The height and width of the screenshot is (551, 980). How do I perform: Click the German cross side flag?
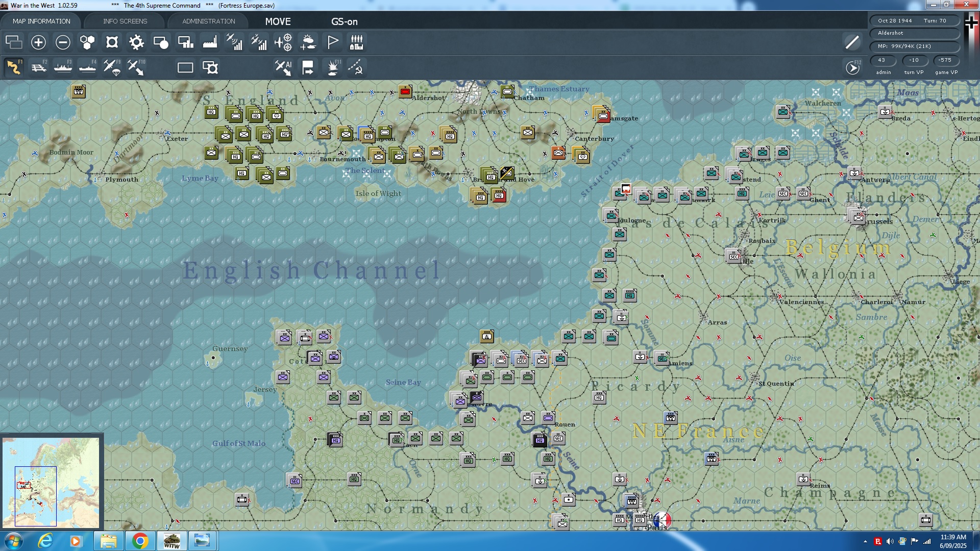pos(971,22)
